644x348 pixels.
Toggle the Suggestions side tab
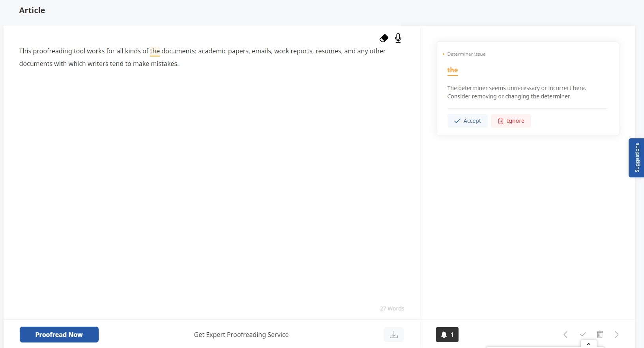click(x=636, y=158)
